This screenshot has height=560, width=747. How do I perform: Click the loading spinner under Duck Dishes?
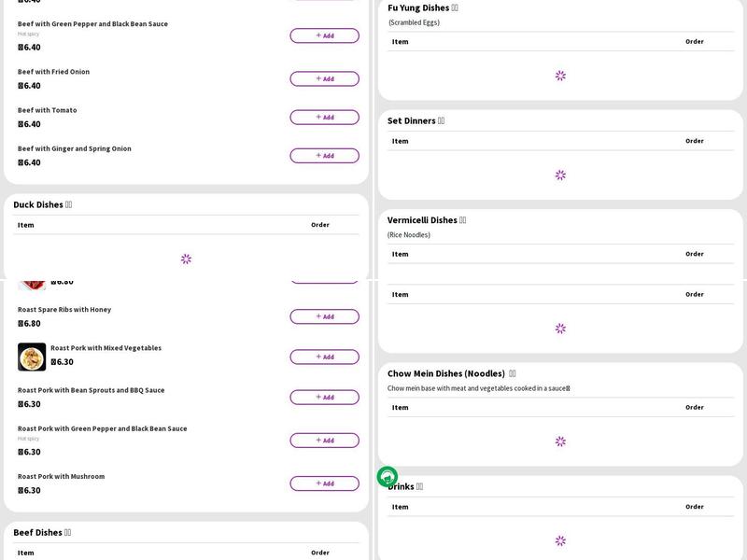[186, 259]
